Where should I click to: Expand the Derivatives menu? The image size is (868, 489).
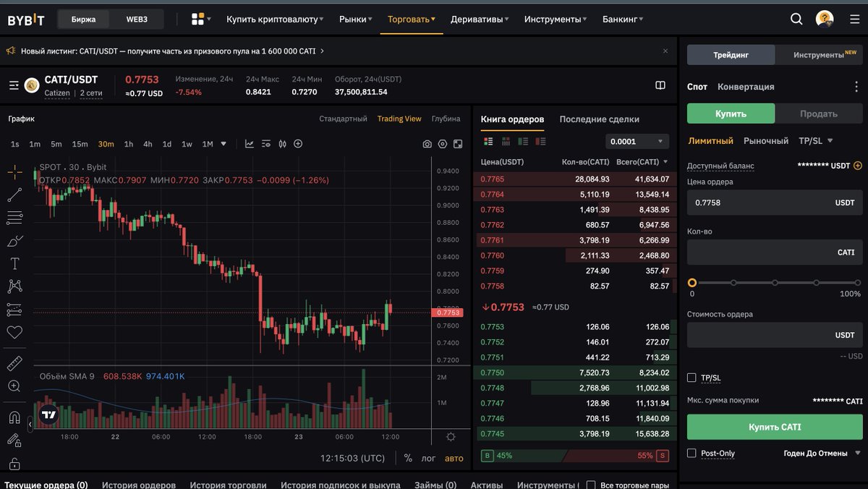point(480,20)
